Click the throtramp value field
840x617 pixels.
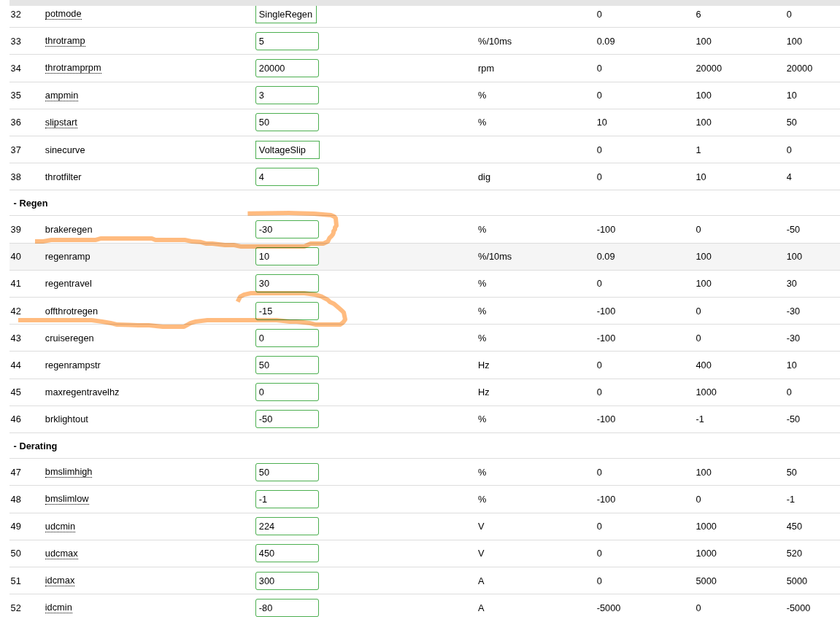(x=287, y=41)
